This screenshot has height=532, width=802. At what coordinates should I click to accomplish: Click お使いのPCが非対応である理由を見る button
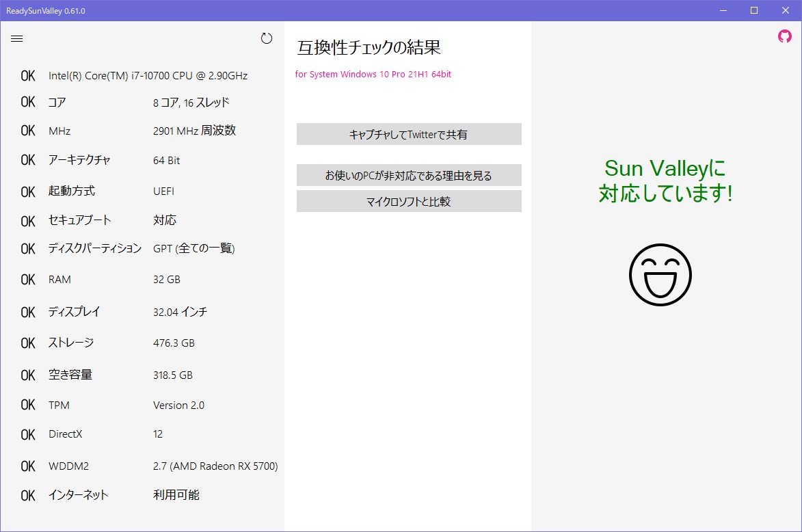point(409,175)
